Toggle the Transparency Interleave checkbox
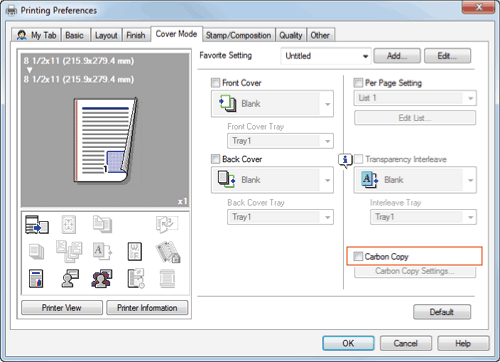 coord(358,159)
